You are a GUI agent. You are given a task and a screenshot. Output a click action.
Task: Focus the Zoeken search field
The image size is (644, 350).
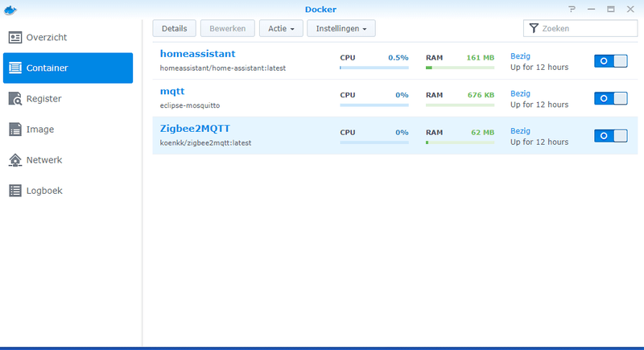(580, 28)
